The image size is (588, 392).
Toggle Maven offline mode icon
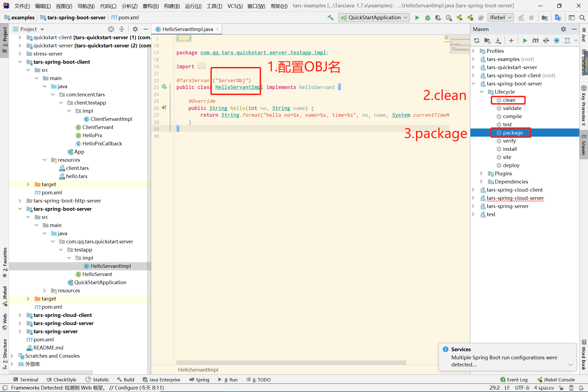tap(546, 41)
